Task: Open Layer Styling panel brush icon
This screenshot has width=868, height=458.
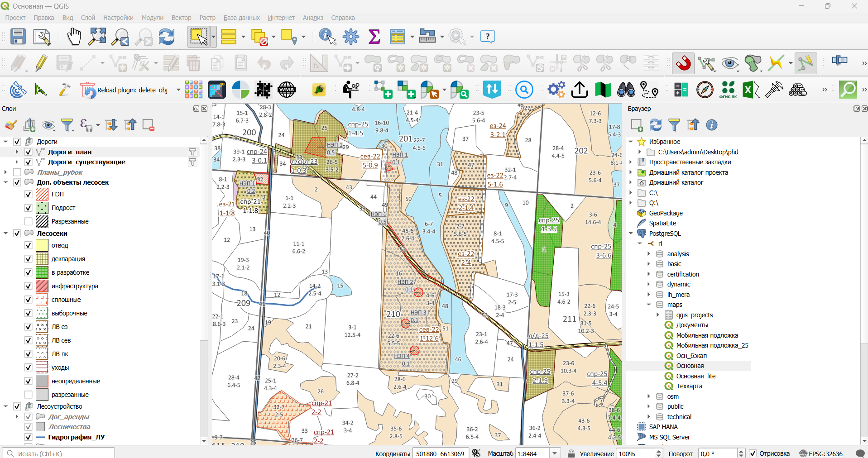Action: coord(10,125)
